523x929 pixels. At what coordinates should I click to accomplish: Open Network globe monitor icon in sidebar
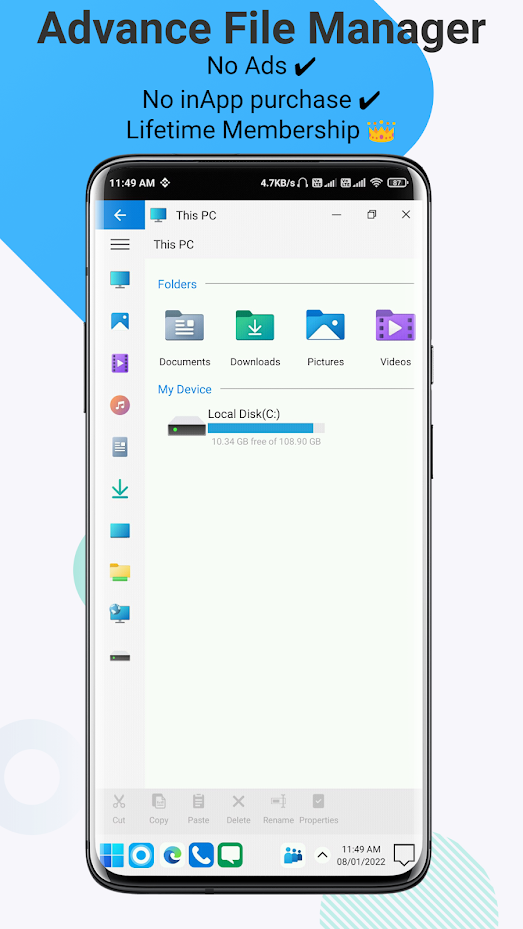coord(120,614)
